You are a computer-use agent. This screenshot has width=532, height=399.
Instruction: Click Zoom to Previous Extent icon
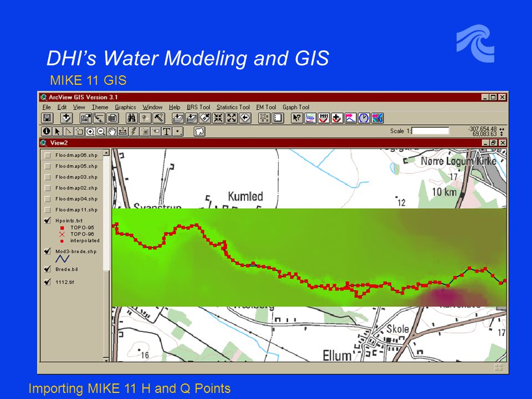244,118
